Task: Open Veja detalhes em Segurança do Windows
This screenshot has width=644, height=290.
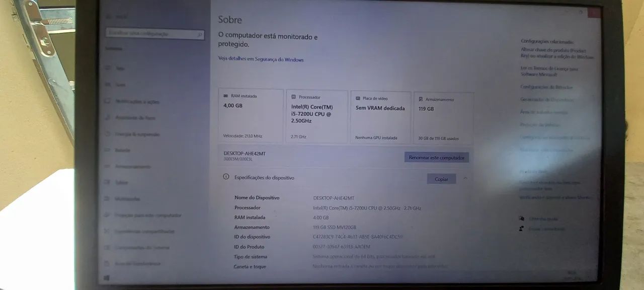Action: tap(261, 59)
